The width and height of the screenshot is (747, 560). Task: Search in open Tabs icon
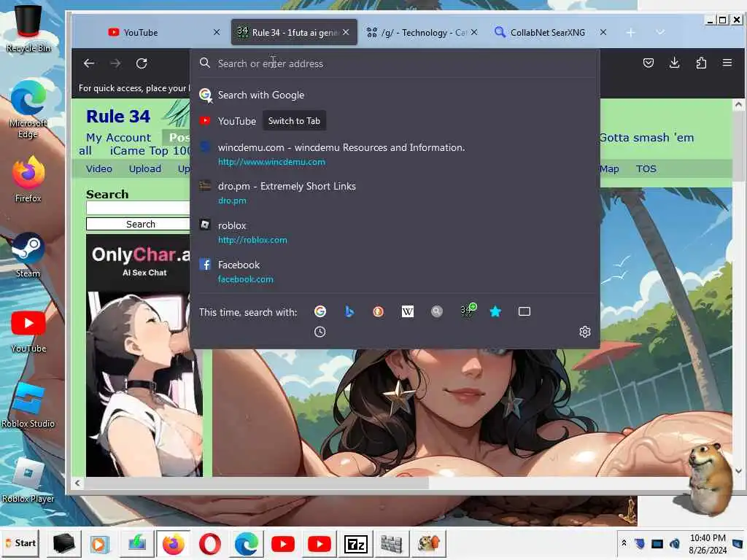tap(524, 311)
